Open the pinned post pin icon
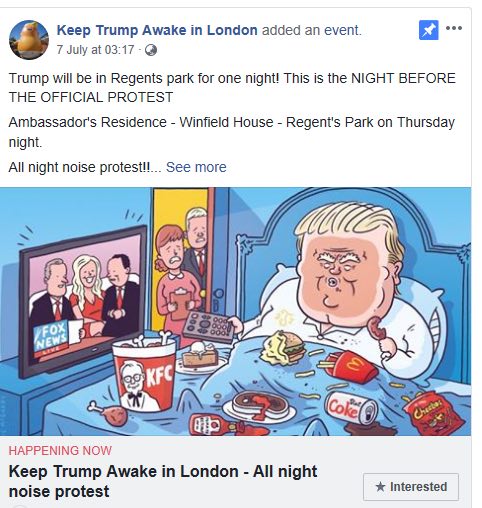Viewport: 482px width, 508px height. pos(428,30)
